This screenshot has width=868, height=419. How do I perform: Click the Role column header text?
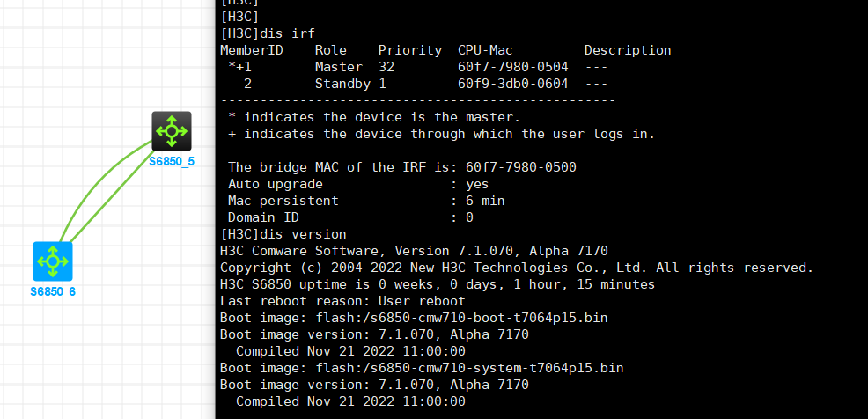point(330,50)
